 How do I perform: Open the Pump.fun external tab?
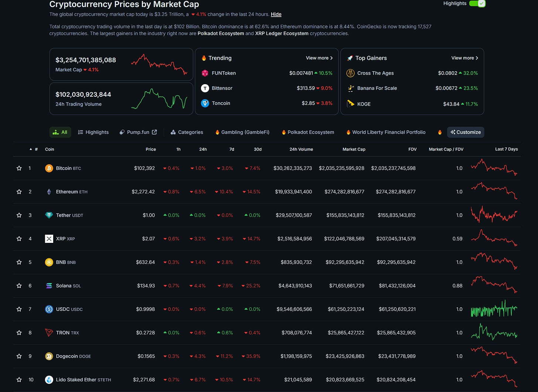coord(138,132)
